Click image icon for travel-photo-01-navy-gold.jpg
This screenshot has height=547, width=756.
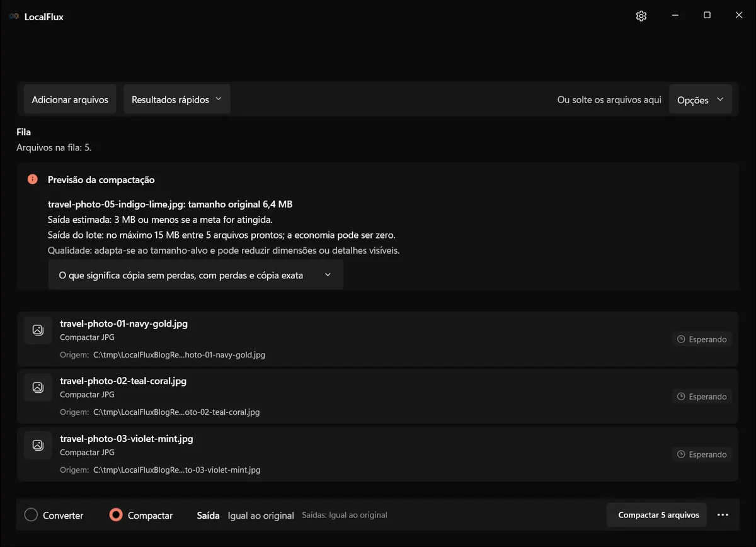click(38, 330)
